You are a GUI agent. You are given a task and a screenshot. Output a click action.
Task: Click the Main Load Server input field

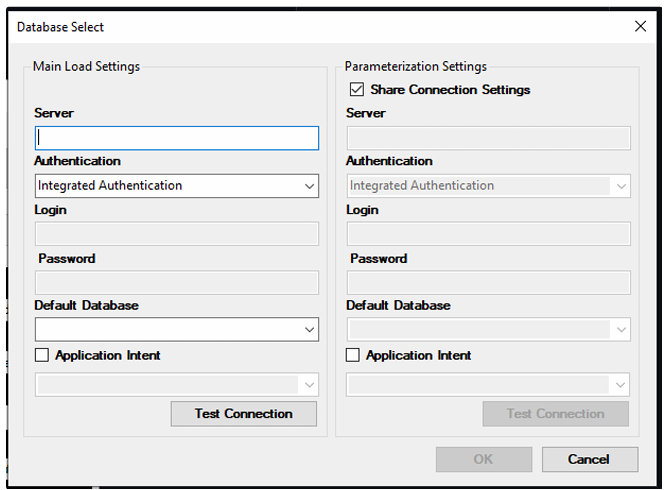click(x=176, y=138)
